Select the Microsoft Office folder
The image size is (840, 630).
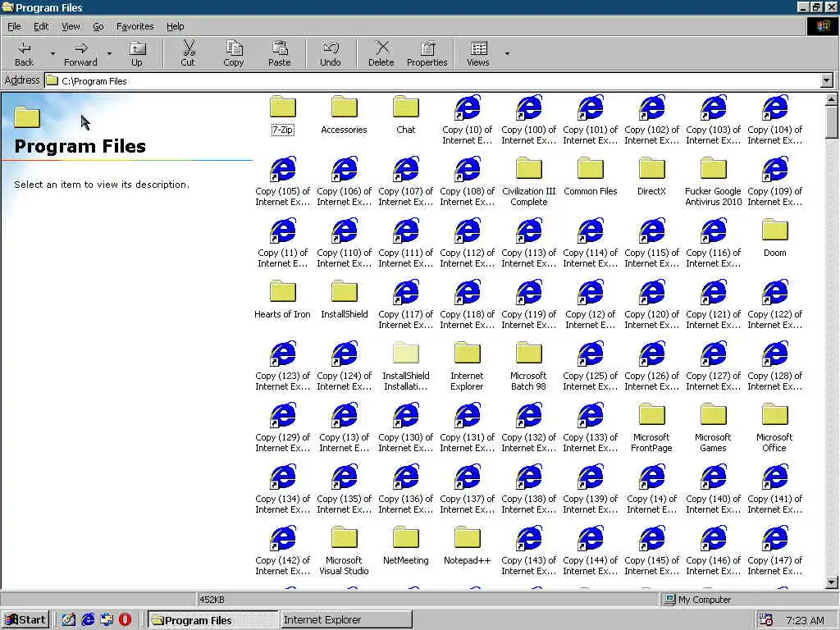pyautogui.click(x=774, y=428)
